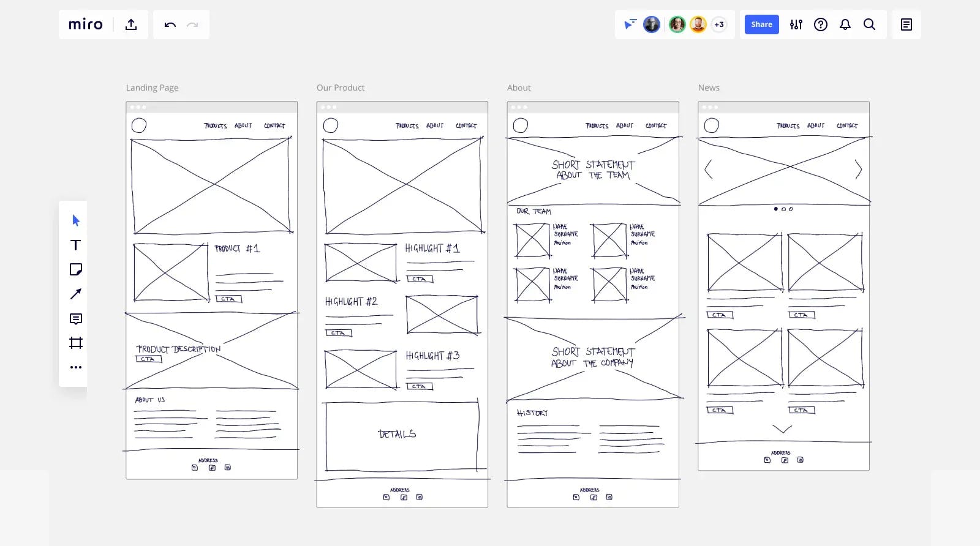Open the notes panel icon
Screen dimensions: 980x546
click(x=907, y=24)
